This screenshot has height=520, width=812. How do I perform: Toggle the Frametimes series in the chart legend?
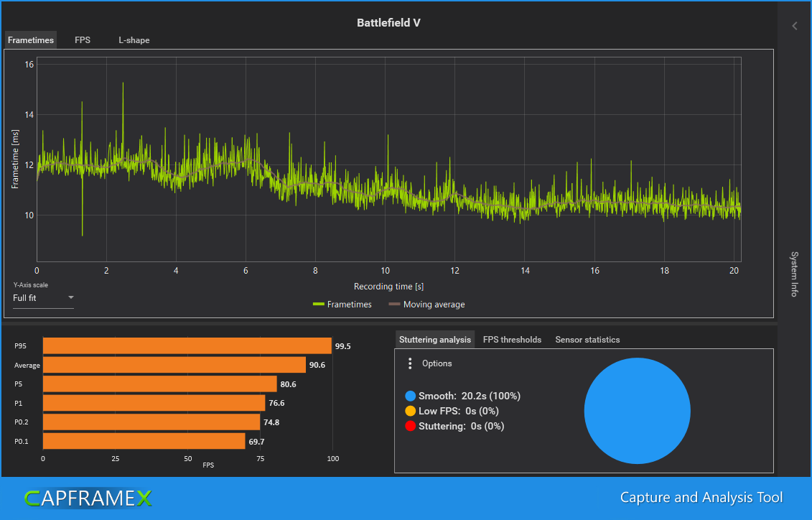(x=342, y=305)
